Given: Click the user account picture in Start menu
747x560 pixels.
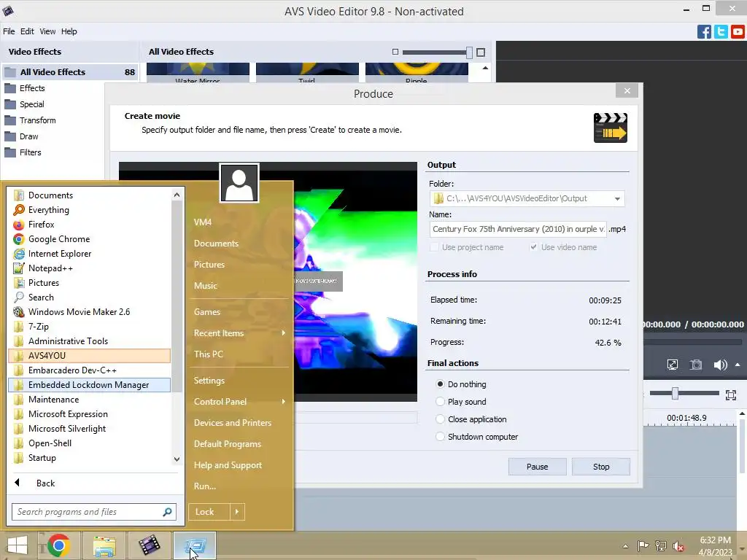Looking at the screenshot, I should coord(239,183).
